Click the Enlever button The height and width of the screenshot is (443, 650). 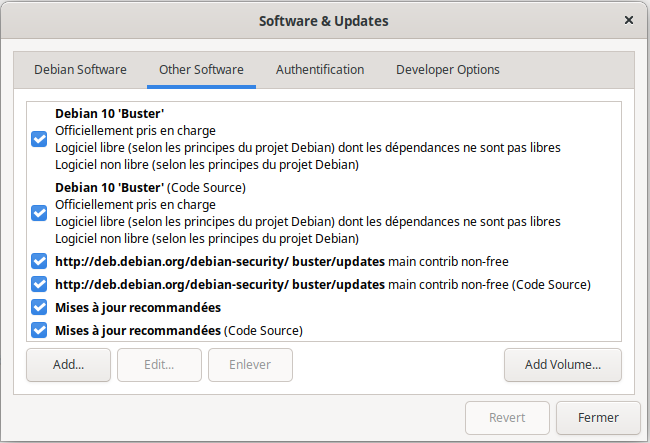(x=250, y=365)
